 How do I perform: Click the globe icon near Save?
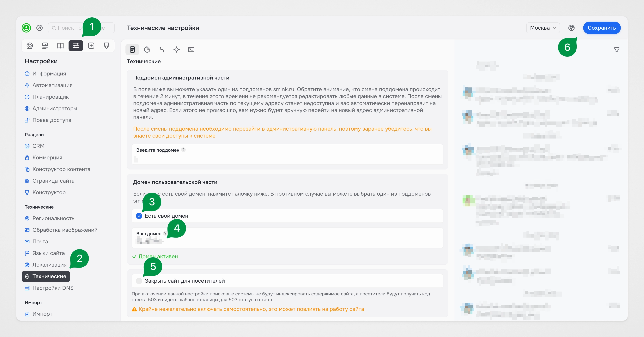point(571,28)
